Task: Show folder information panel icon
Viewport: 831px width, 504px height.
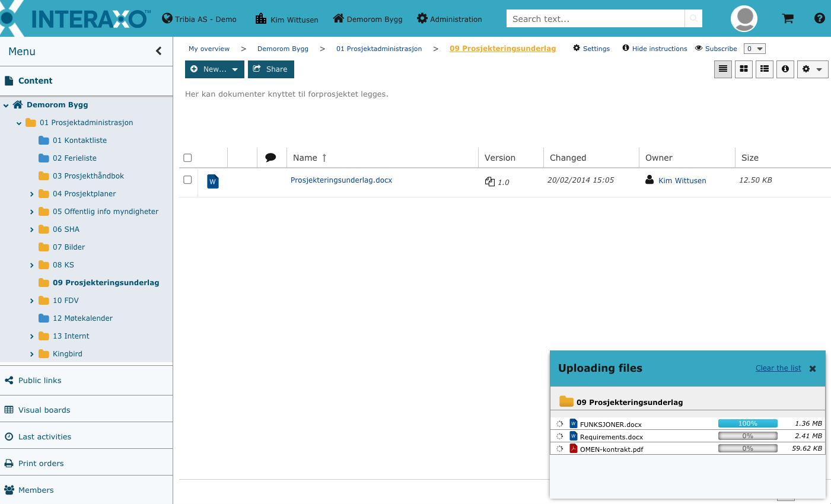Action: pyautogui.click(x=785, y=69)
